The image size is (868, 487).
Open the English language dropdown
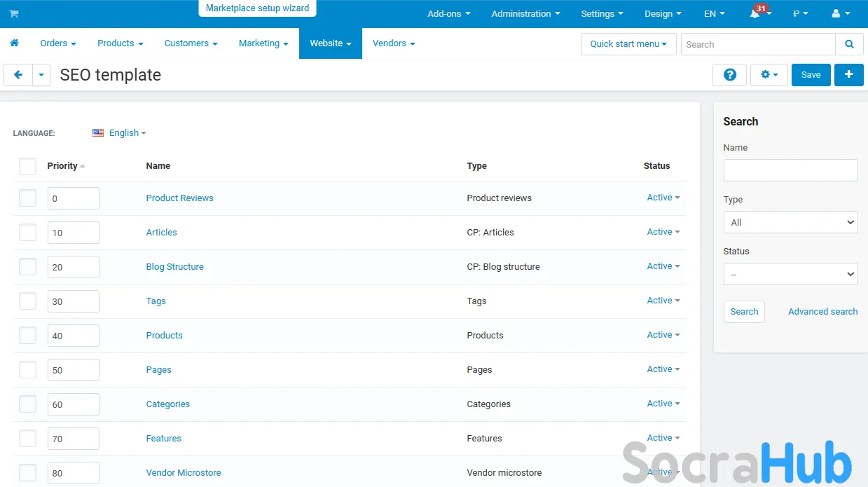click(x=119, y=133)
